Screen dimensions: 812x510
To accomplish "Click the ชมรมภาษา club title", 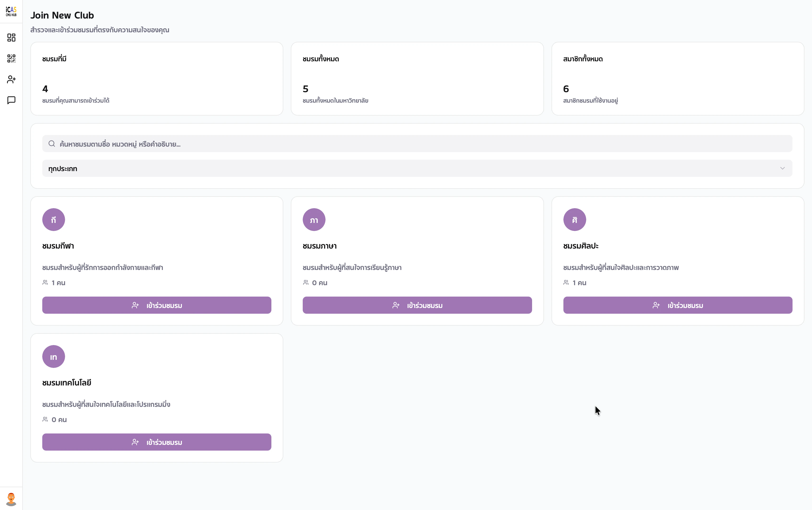I will pos(320,246).
